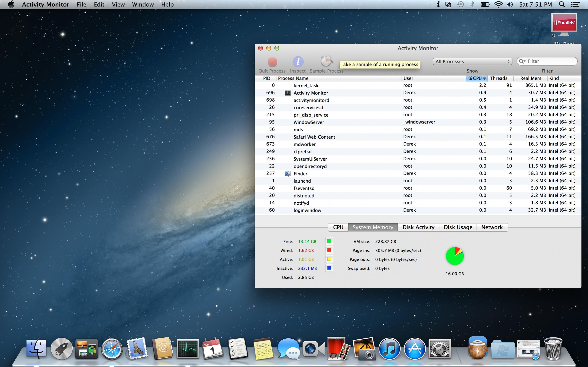588x367 pixels.
Task: Click the memory usage pie chart
Action: click(455, 256)
